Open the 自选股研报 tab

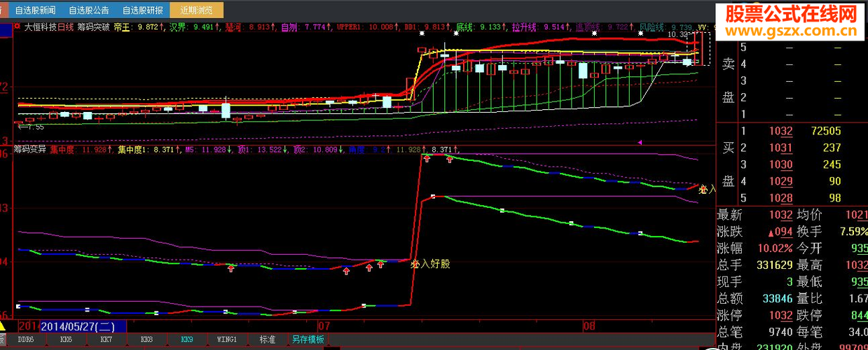143,10
